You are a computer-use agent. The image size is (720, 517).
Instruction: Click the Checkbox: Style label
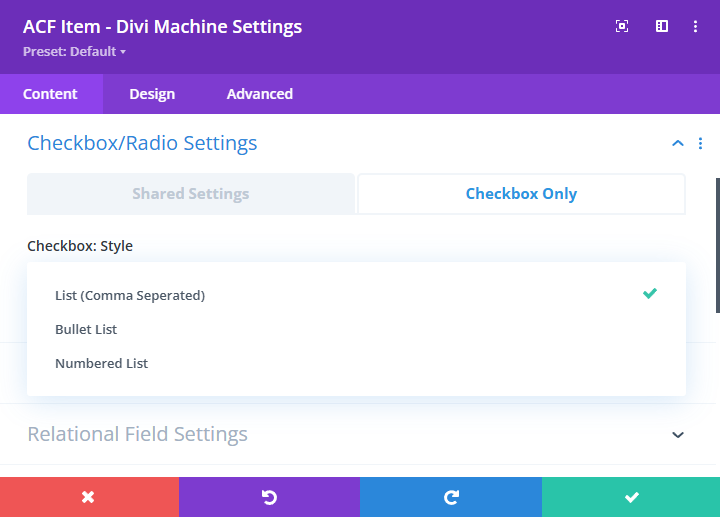click(80, 246)
